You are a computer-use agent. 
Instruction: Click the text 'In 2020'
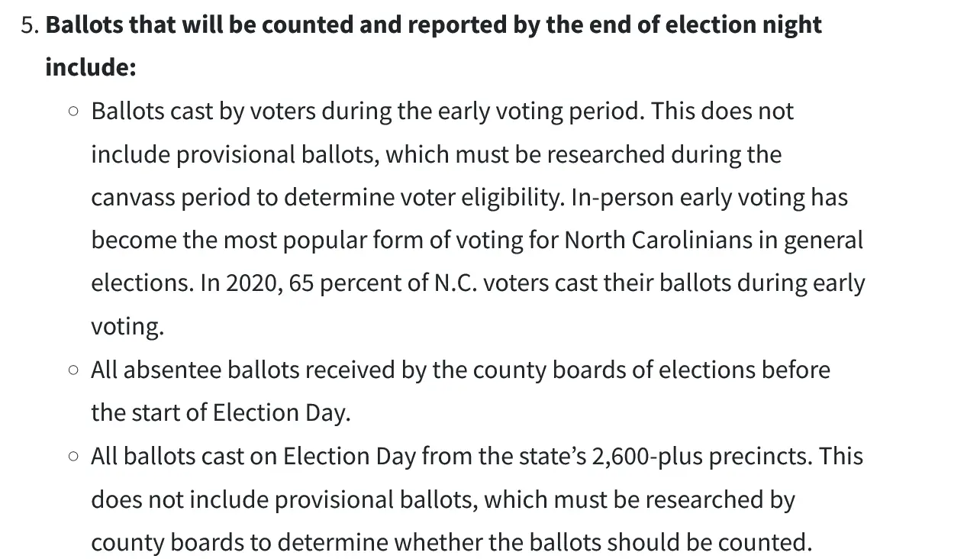pos(241,283)
